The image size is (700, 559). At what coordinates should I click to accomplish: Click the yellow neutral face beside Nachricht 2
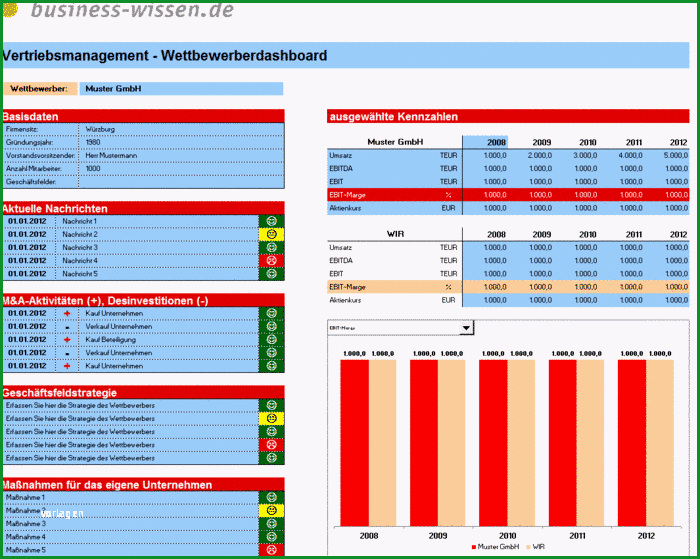click(x=271, y=234)
